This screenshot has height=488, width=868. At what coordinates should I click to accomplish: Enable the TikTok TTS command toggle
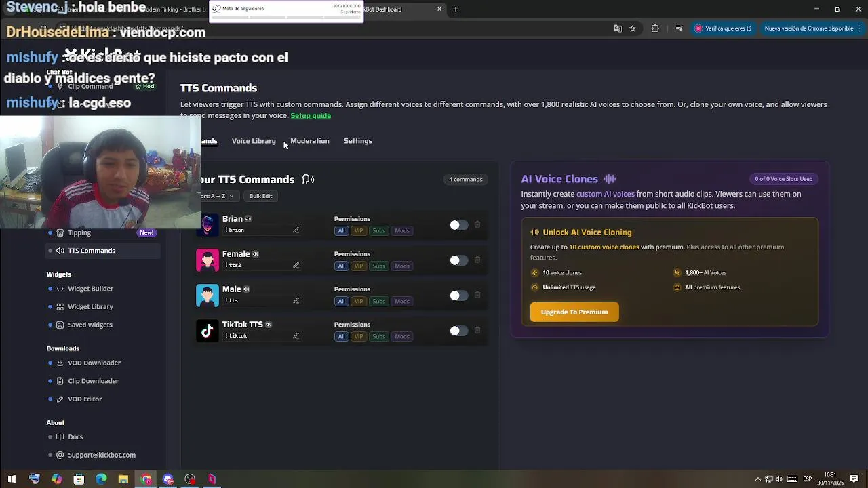click(x=458, y=331)
